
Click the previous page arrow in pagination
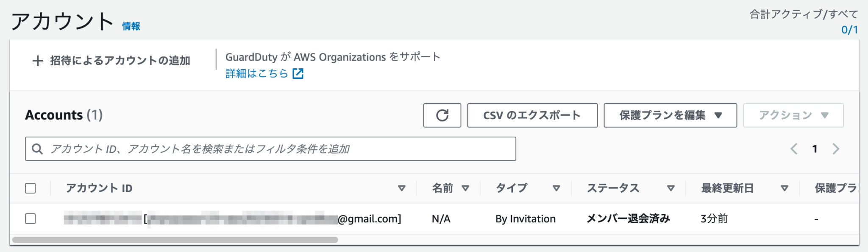(795, 149)
